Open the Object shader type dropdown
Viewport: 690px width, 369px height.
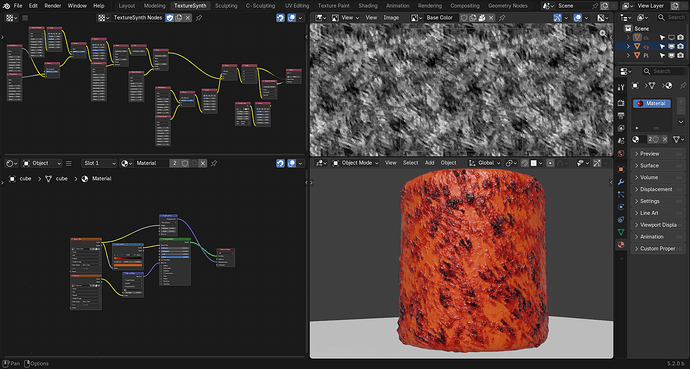point(42,163)
